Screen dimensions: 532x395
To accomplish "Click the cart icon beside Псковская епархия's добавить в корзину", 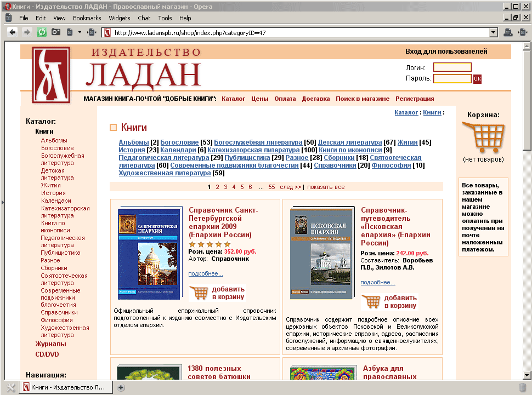I will [371, 301].
